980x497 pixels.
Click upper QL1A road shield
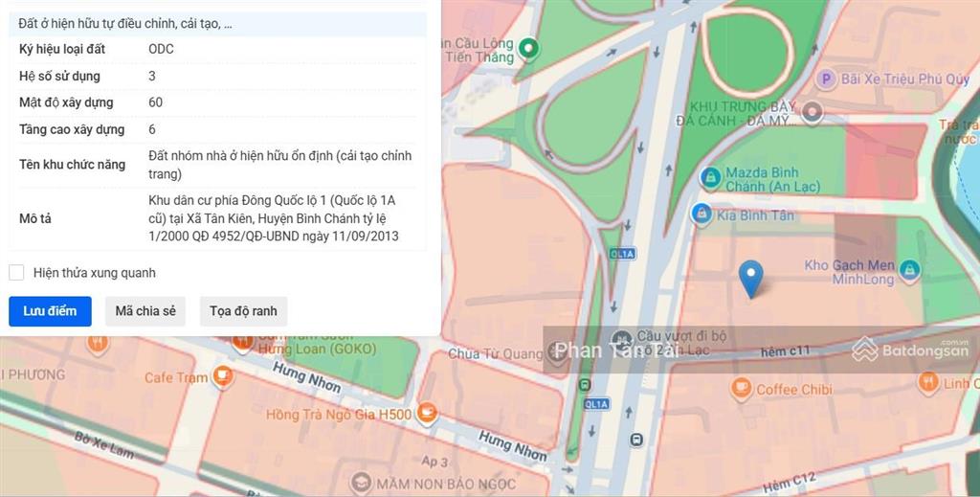622,253
